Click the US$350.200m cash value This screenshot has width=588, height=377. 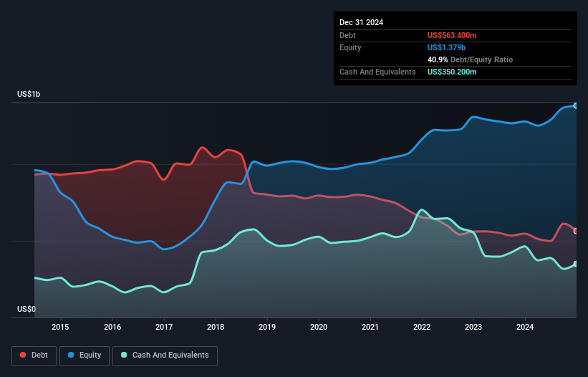coord(452,72)
